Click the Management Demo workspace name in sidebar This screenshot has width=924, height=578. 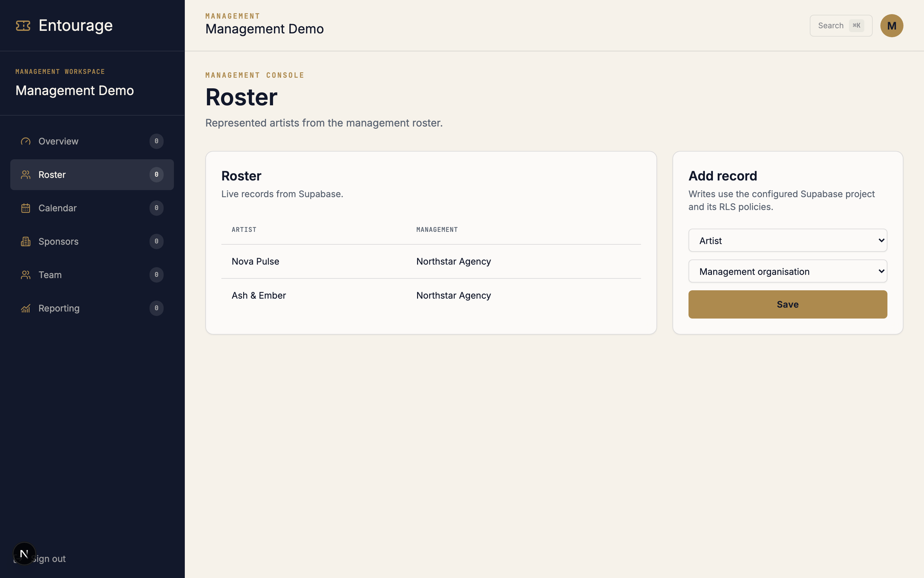pos(74,91)
